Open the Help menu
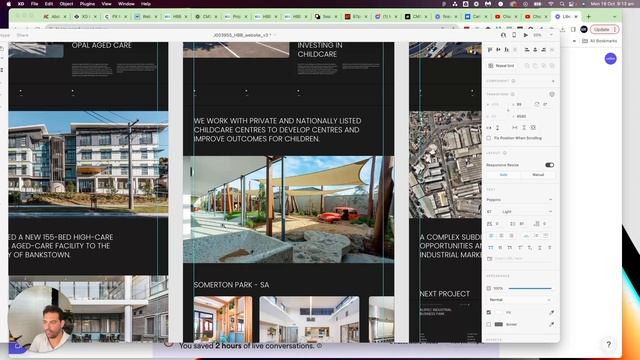 (146, 4)
